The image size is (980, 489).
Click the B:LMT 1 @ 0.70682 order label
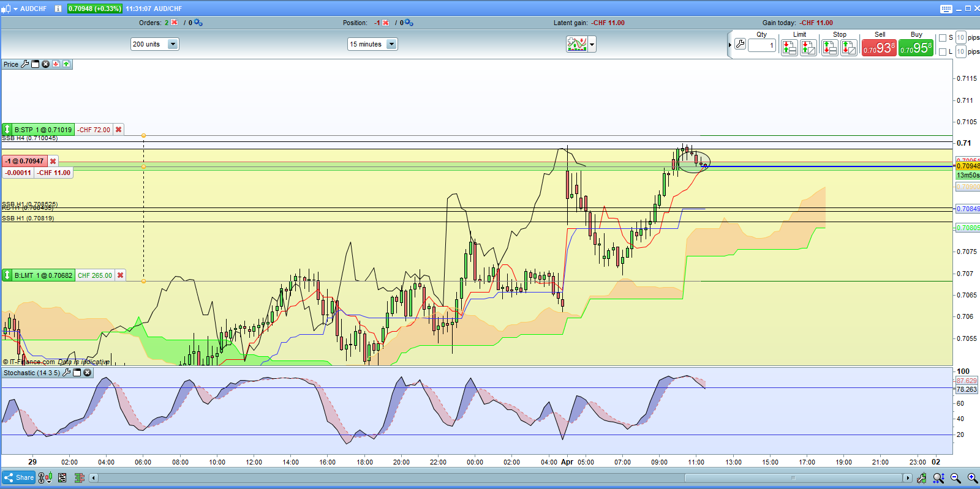[43, 275]
